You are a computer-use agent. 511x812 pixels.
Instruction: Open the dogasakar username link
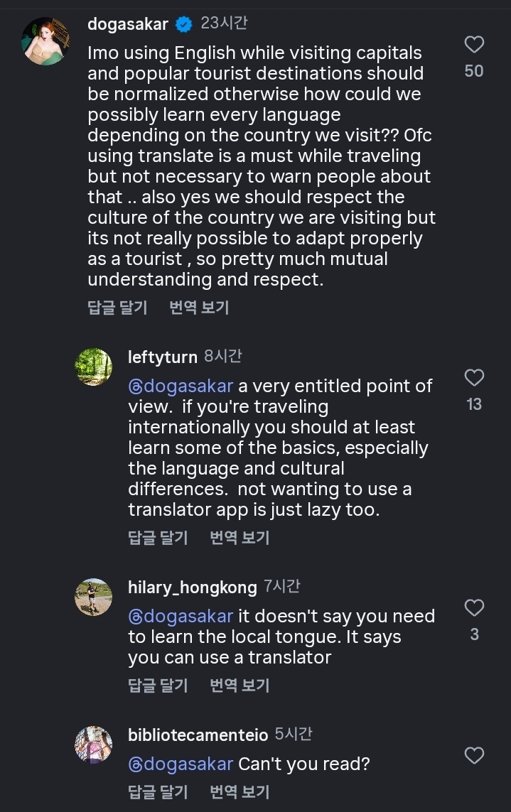coord(128,24)
